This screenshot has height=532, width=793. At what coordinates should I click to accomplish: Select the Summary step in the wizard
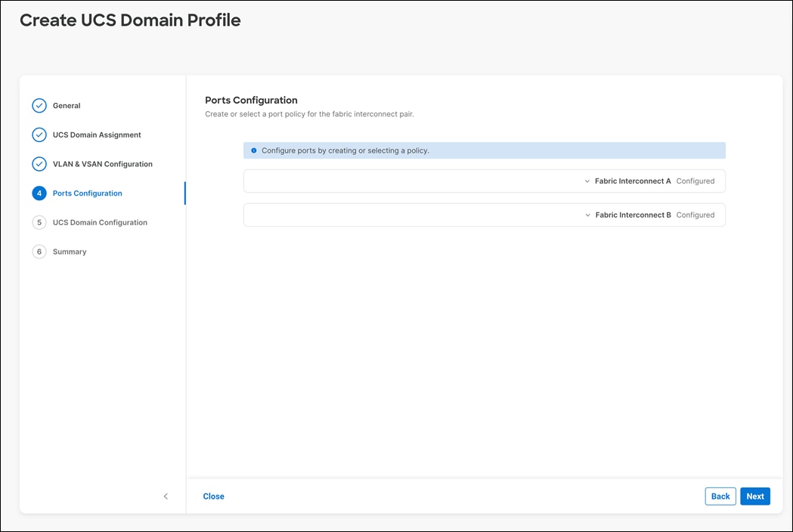[69, 251]
